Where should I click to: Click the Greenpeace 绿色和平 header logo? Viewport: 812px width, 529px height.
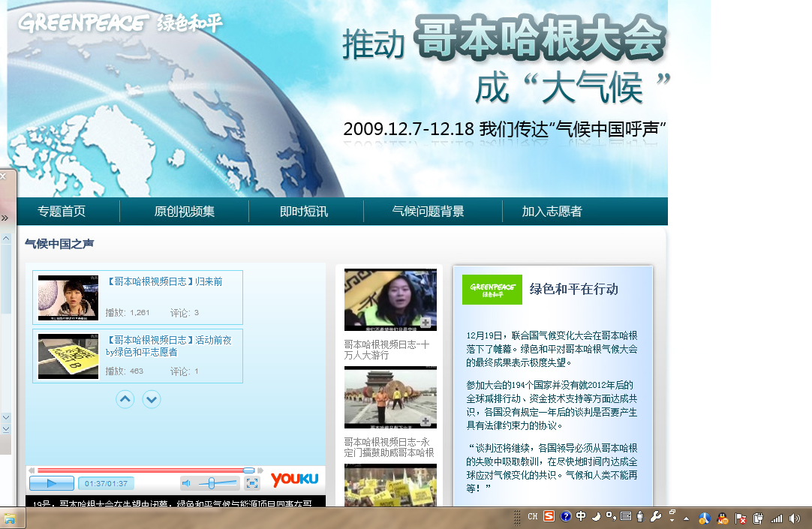120,23
